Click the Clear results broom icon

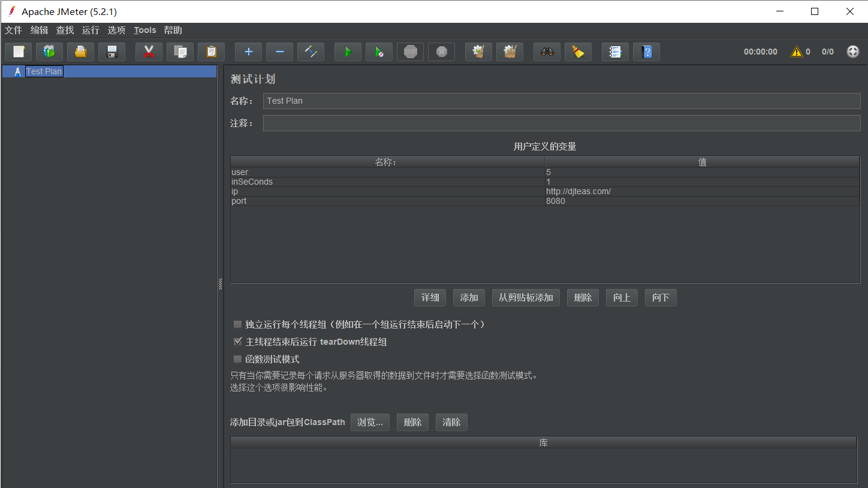(478, 52)
